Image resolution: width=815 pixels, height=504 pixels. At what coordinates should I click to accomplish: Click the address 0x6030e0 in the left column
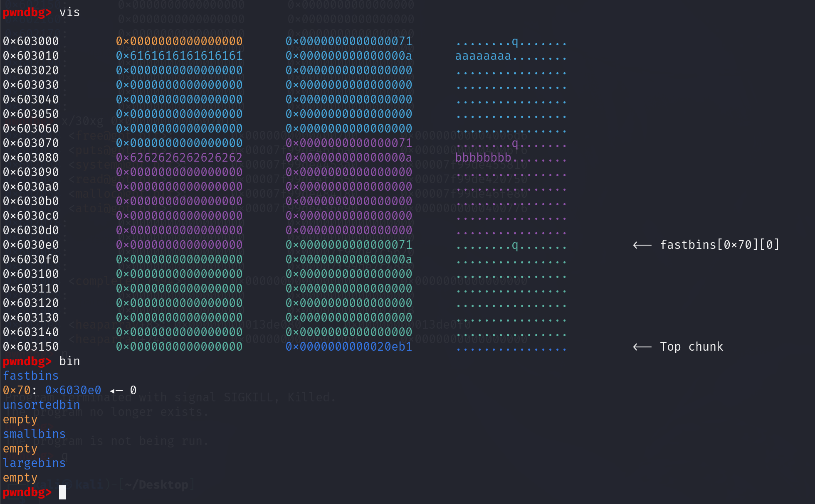[31, 245]
